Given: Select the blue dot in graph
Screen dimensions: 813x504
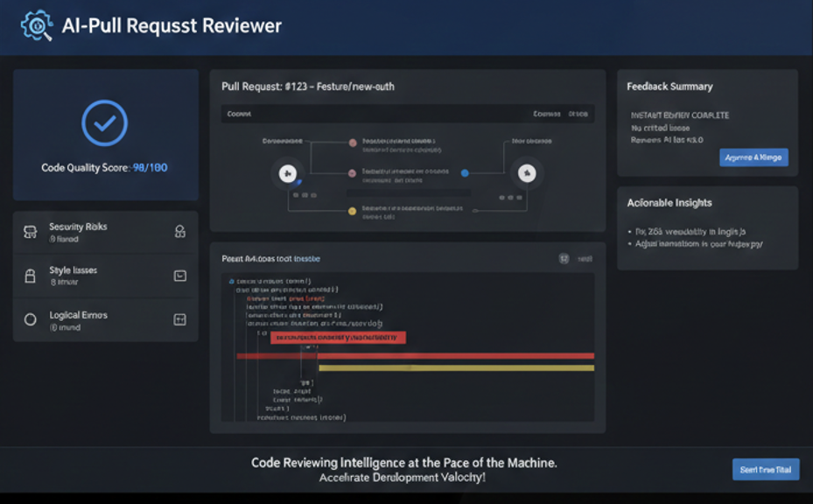Looking at the screenshot, I should [465, 173].
